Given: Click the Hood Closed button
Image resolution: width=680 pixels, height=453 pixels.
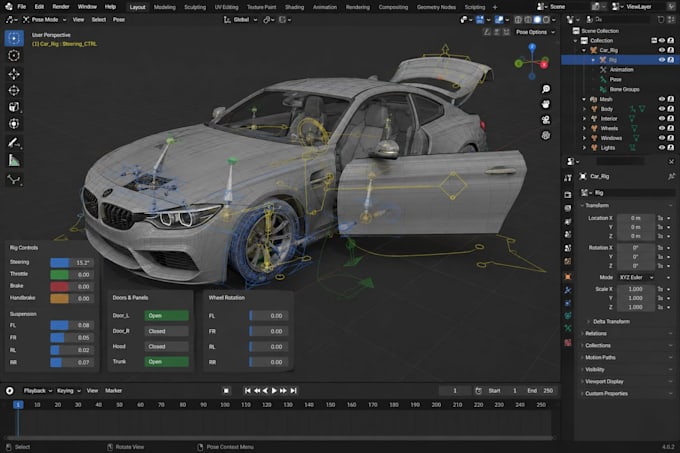Looking at the screenshot, I should pyautogui.click(x=167, y=346).
